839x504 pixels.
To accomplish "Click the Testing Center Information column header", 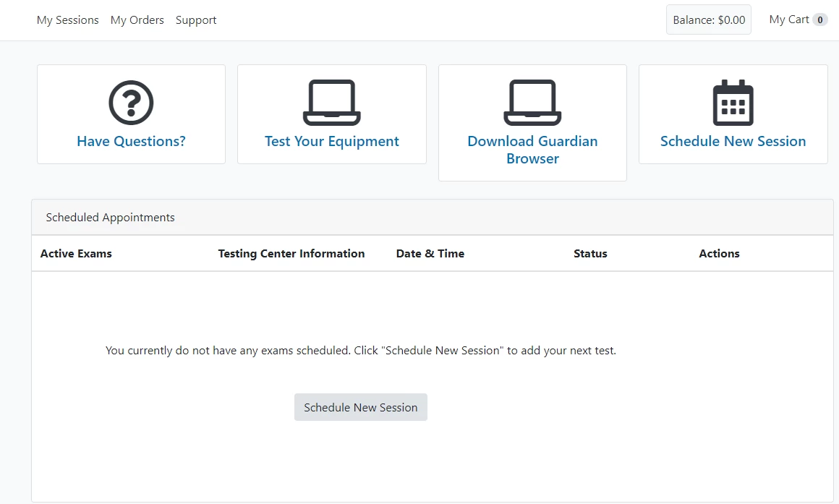I will point(291,254).
